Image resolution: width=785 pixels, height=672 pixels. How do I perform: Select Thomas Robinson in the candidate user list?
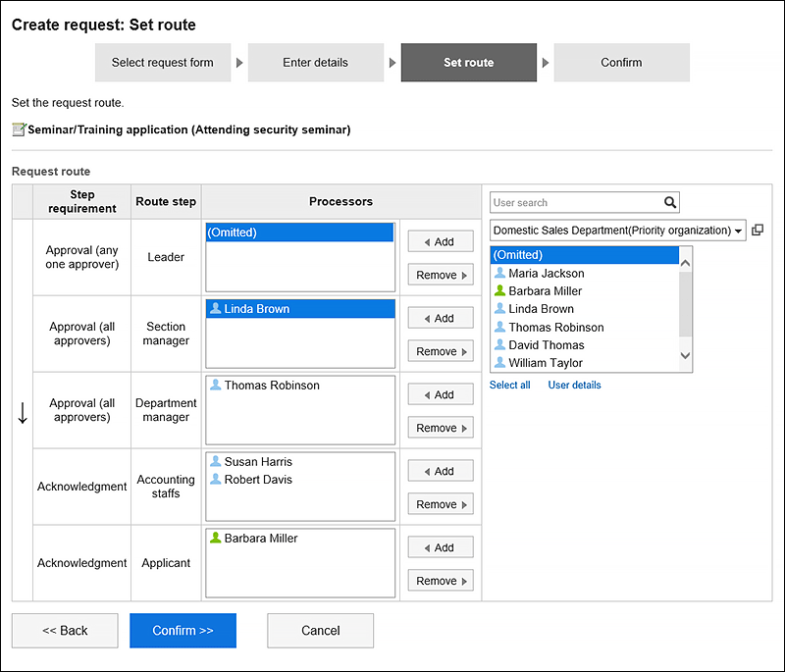pos(585,328)
